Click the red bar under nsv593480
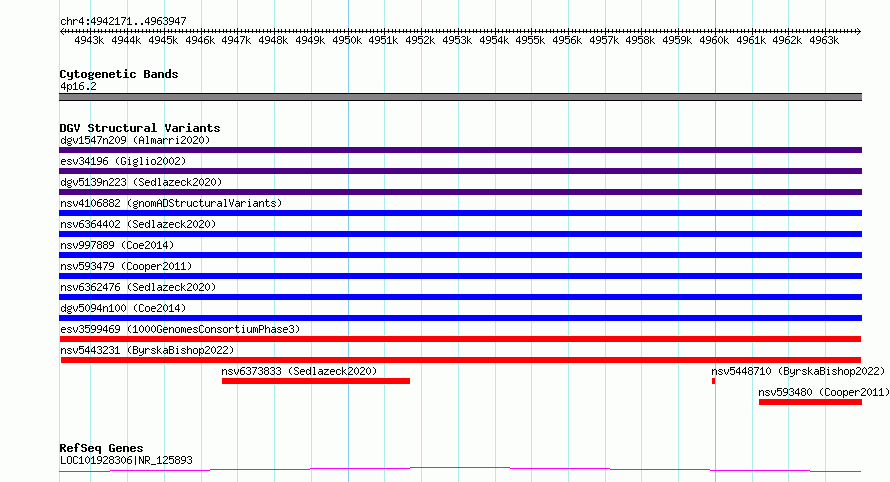This screenshot has height=482, width=890. point(811,402)
